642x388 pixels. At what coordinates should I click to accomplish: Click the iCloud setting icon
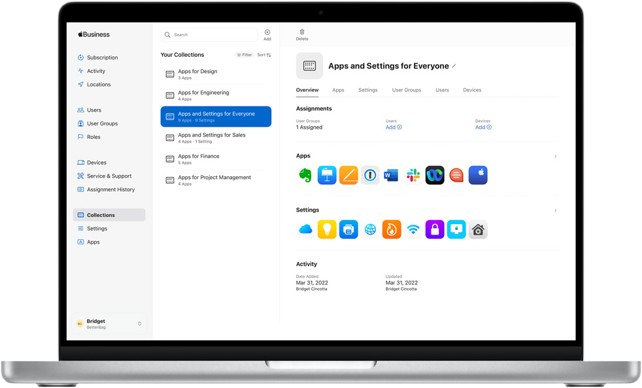coord(305,230)
